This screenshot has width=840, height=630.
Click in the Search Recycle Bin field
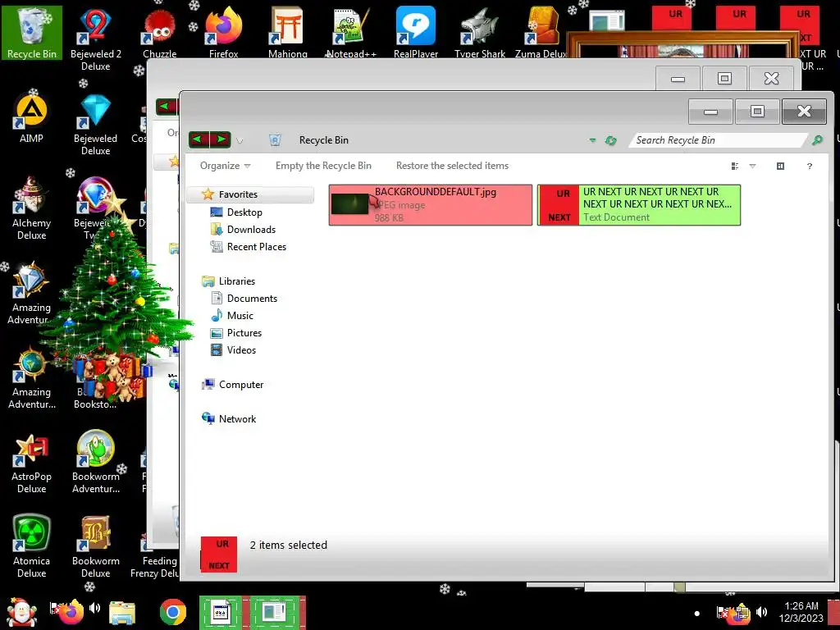click(x=718, y=140)
